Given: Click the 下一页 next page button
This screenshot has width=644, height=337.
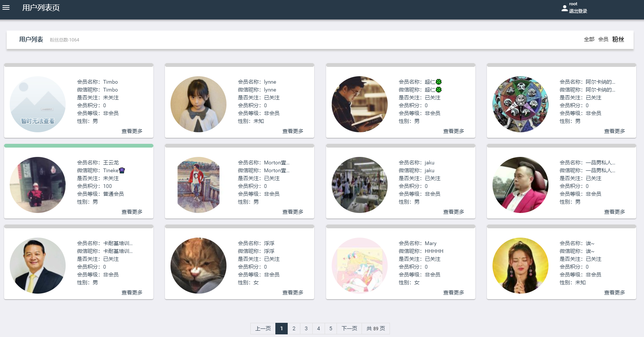Looking at the screenshot, I should tap(349, 328).
